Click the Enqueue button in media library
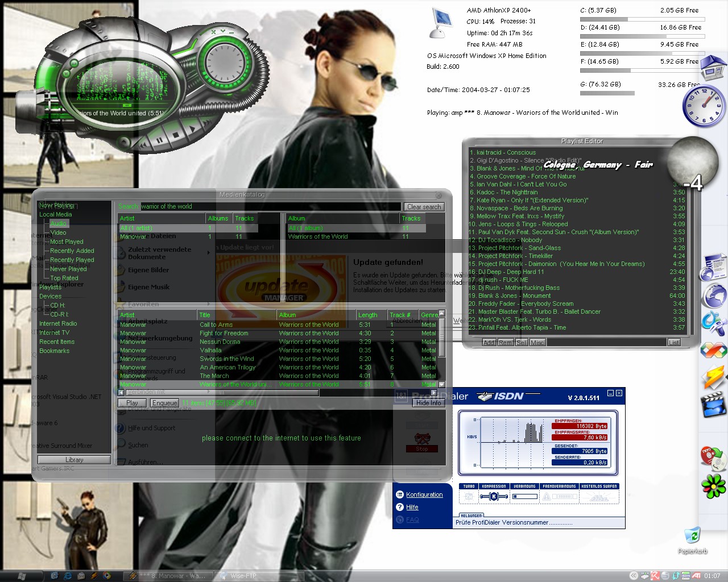Viewport: 728px width, 582px height. [164, 403]
